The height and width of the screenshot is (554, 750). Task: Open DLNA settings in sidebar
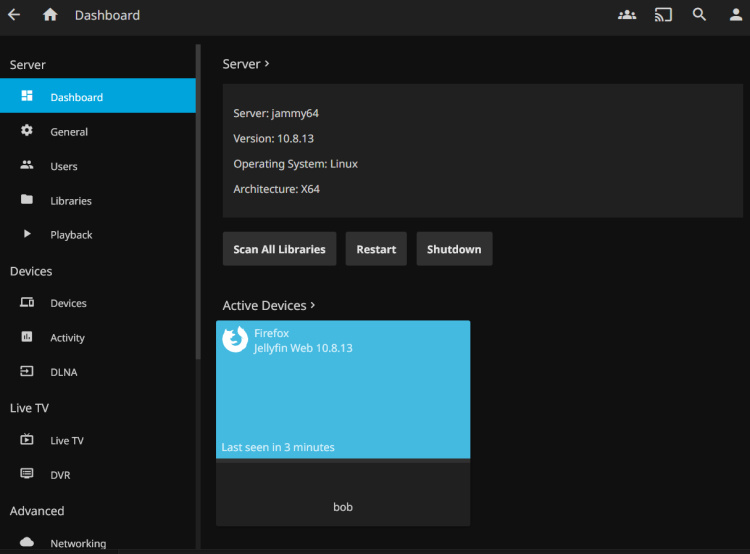(x=64, y=372)
